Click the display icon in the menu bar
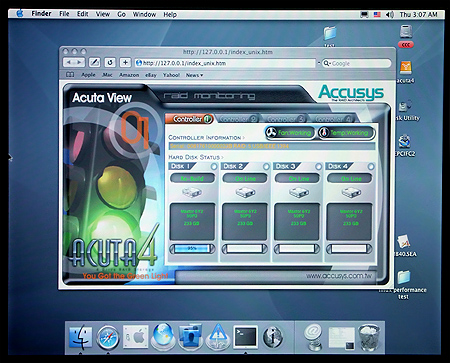The image size is (450, 363). tap(365, 15)
